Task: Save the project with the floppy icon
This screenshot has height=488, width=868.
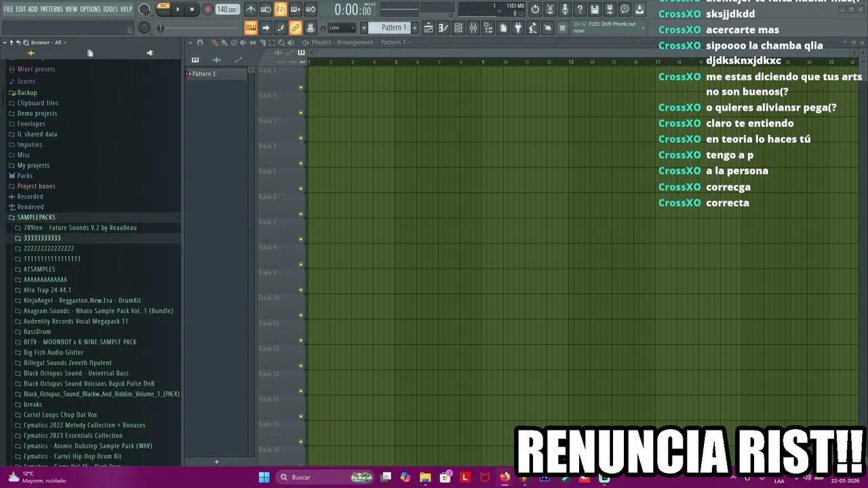Action: pyautogui.click(x=595, y=9)
